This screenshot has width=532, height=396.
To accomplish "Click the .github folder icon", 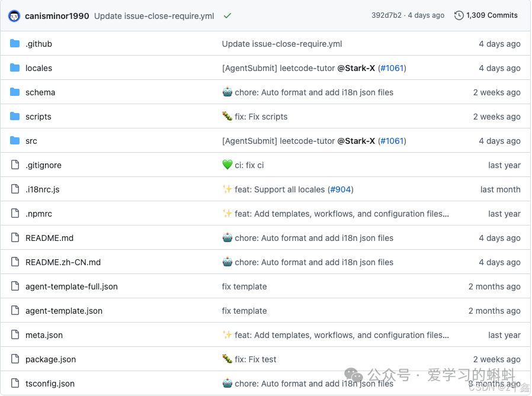I will click(14, 43).
